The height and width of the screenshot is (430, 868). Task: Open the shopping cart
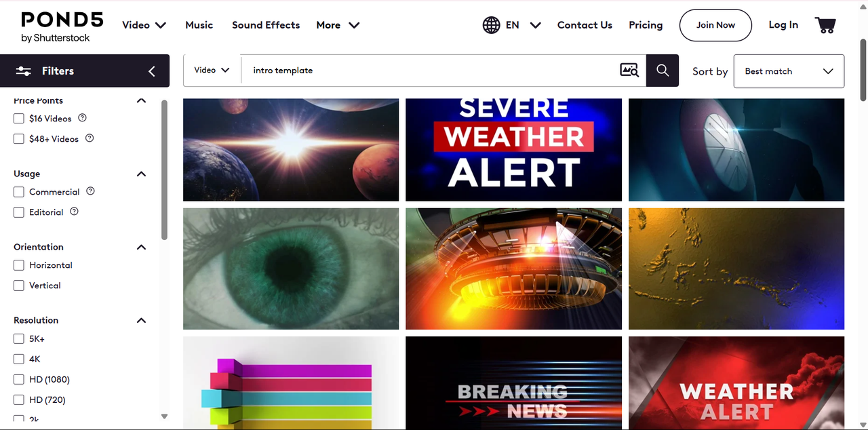coord(825,25)
